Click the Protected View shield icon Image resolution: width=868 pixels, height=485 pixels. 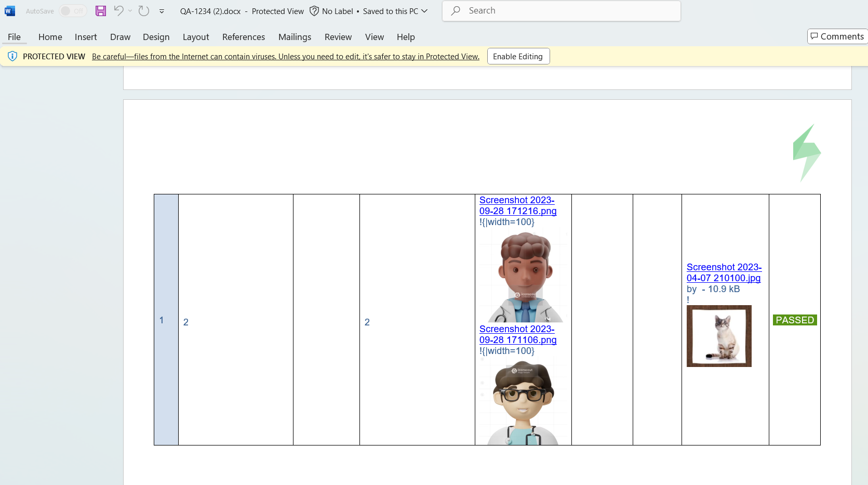coord(12,56)
